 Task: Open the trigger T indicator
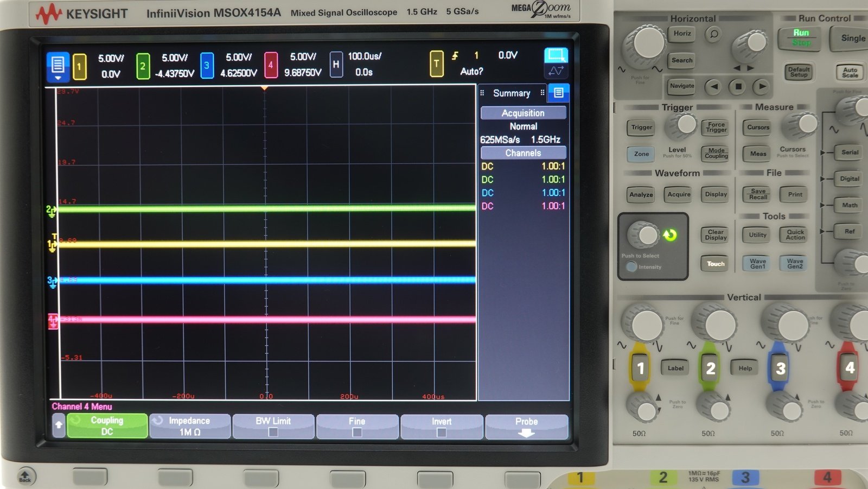tap(436, 64)
